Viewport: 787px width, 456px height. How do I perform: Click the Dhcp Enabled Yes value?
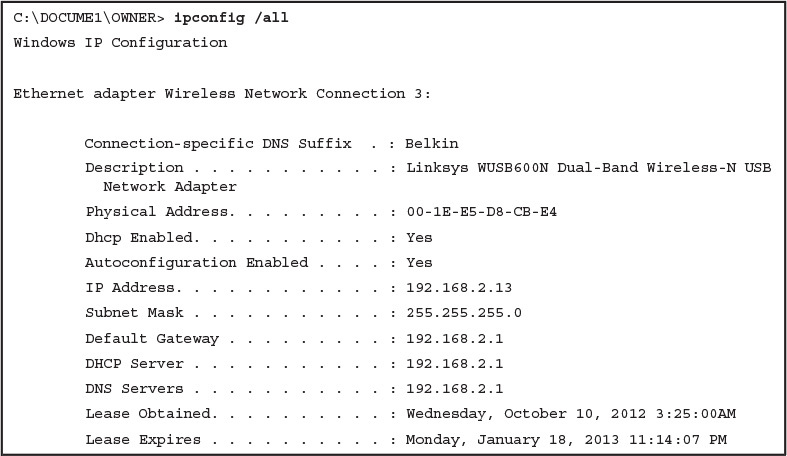tap(419, 237)
